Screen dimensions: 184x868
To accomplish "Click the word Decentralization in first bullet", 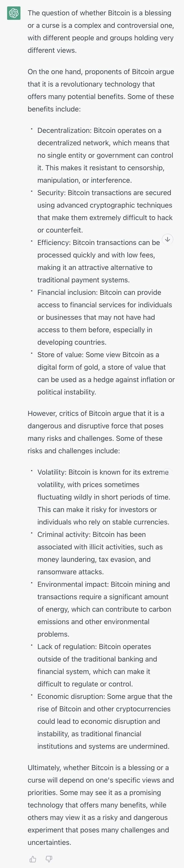I will [x=64, y=130].
